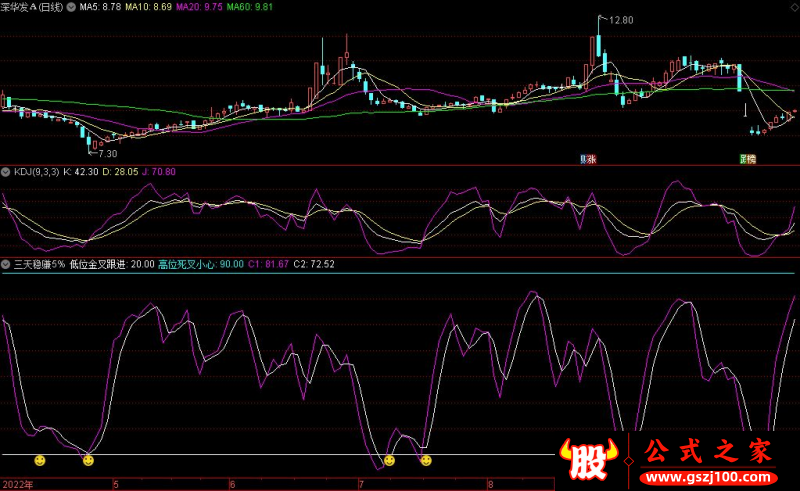This screenshot has height=491, width=800.
Task: Click the first smiley signal marker
Action: click(40, 460)
